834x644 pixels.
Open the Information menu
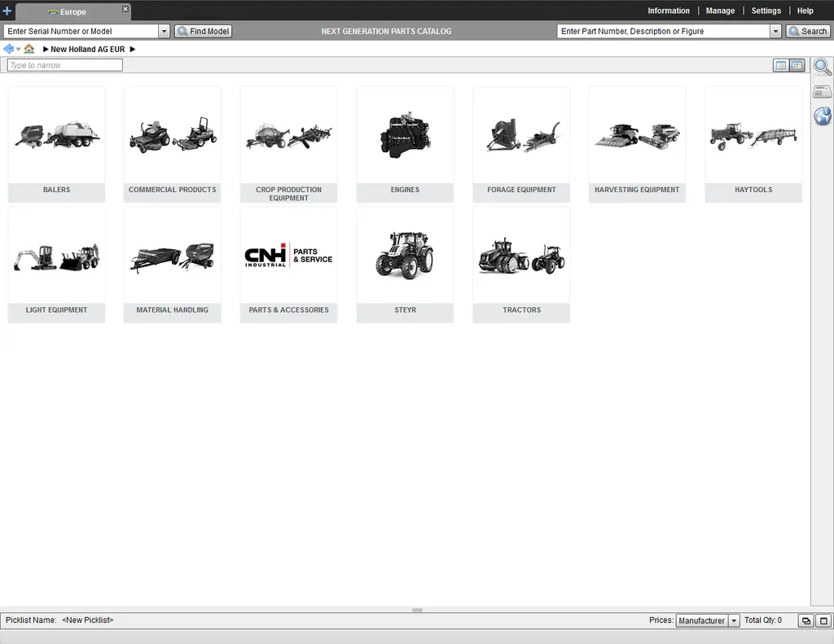668,11
